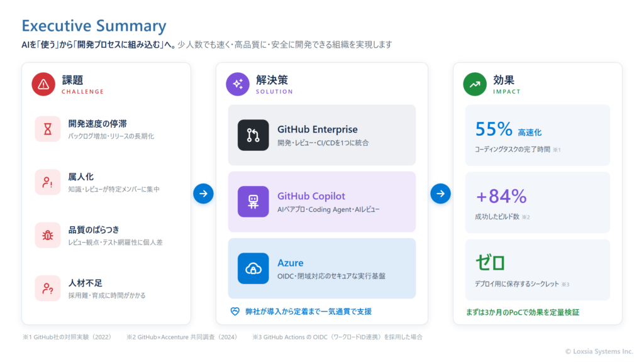
Task: Click the hourglass icon beside 開発速度の停滞
Action: [x=48, y=129]
